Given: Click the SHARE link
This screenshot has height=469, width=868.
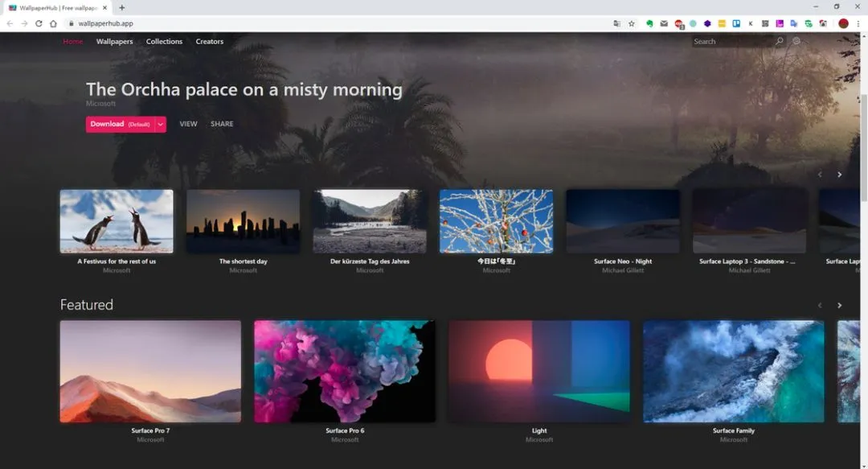Looking at the screenshot, I should coord(222,124).
